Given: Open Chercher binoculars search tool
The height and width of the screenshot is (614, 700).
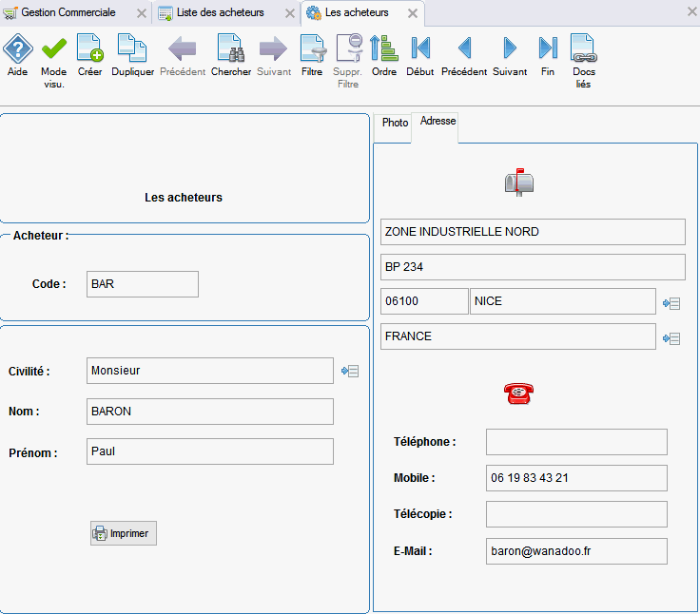Looking at the screenshot, I should [231, 56].
